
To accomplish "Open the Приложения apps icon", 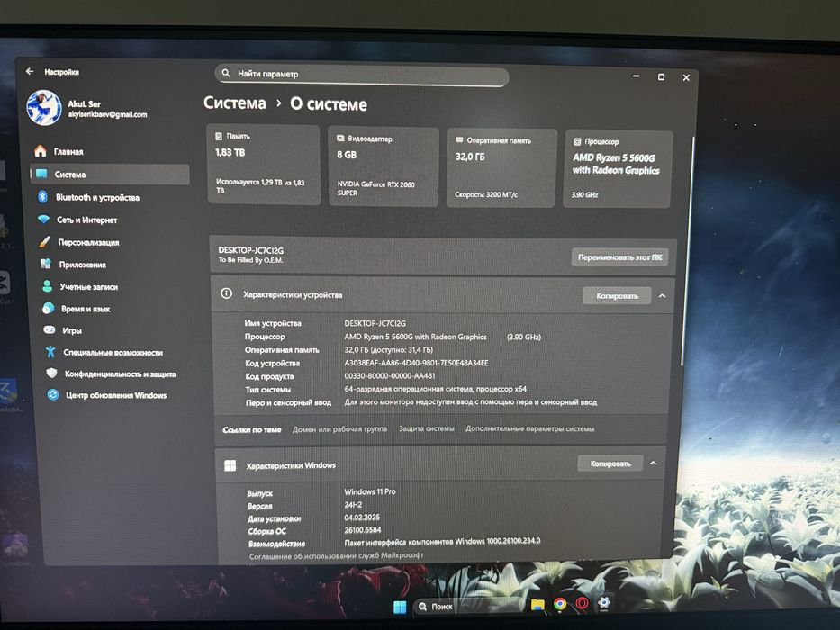I will (46, 264).
